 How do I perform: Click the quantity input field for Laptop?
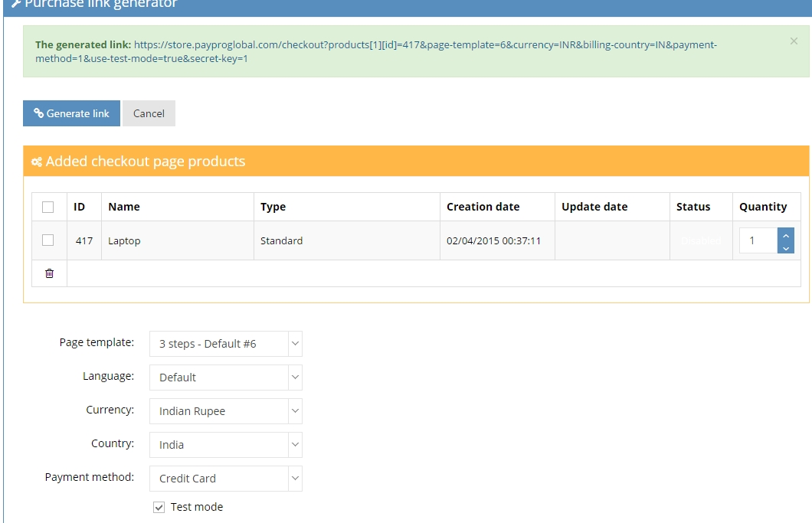[758, 240]
